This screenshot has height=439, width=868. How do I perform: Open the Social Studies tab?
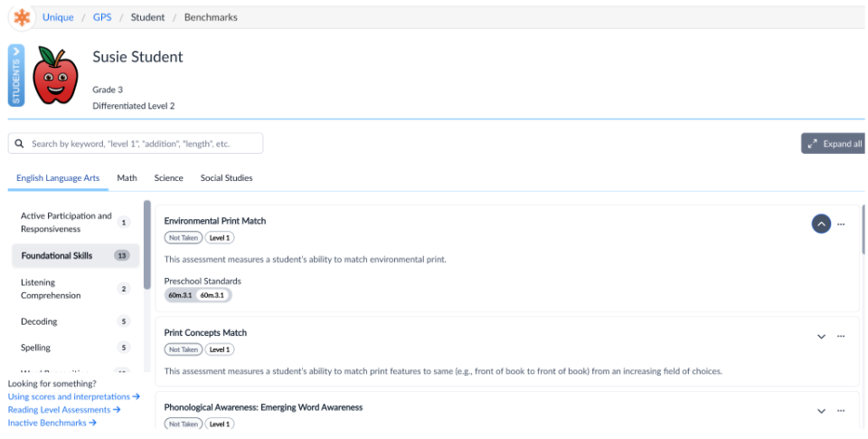click(226, 178)
